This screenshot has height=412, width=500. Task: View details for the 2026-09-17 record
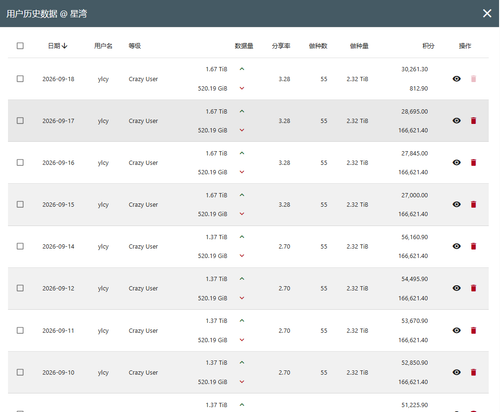point(457,121)
